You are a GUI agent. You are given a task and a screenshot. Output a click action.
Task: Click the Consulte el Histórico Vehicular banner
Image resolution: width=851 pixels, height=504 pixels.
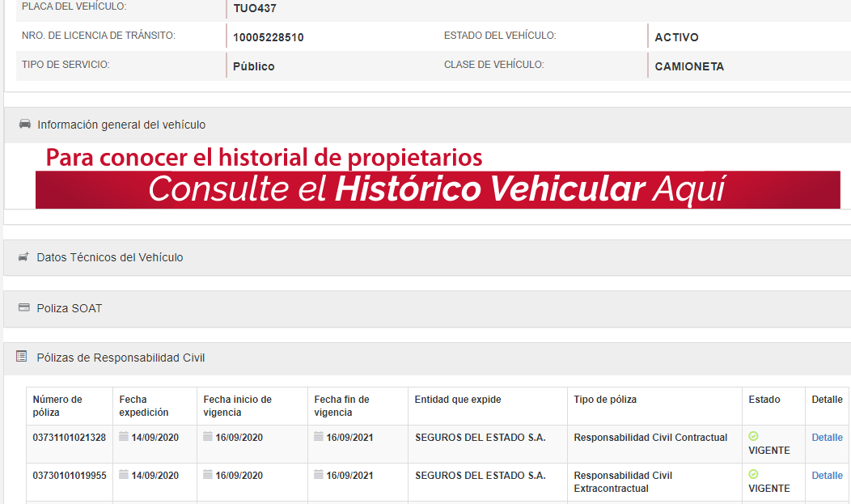437,189
